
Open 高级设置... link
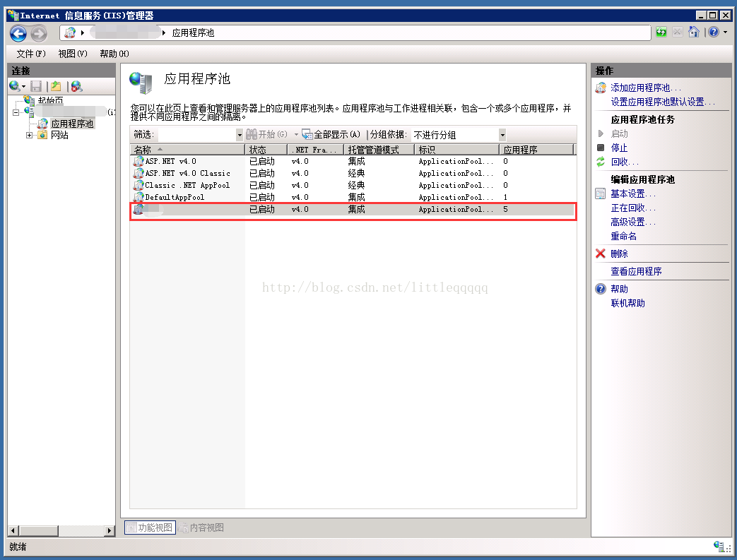click(x=632, y=222)
